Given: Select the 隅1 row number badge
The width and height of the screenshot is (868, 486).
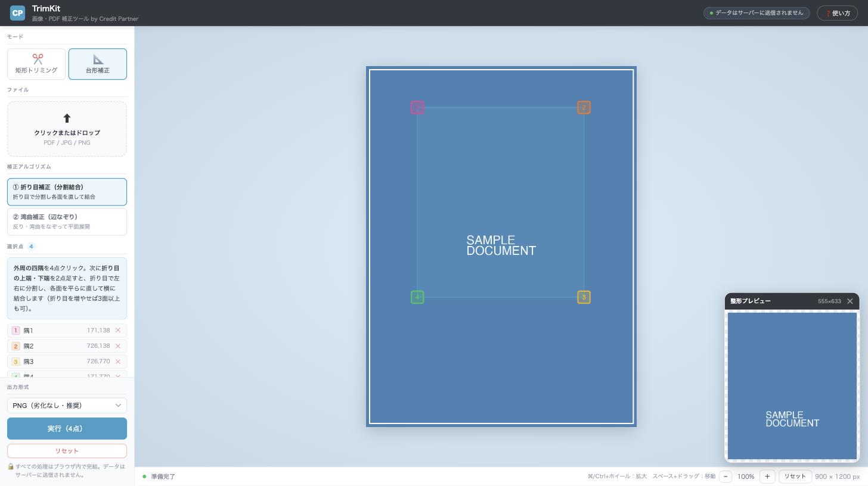Looking at the screenshot, I should point(16,330).
